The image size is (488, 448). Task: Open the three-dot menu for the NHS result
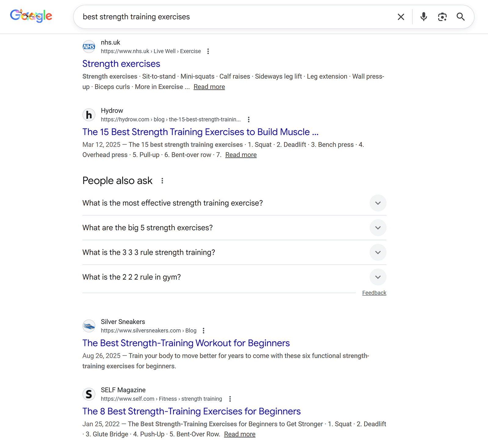click(x=208, y=51)
